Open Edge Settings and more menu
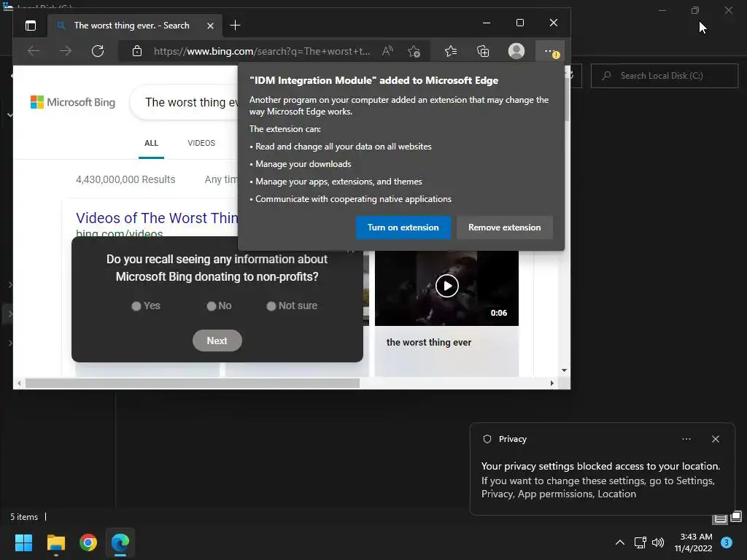 pos(550,51)
